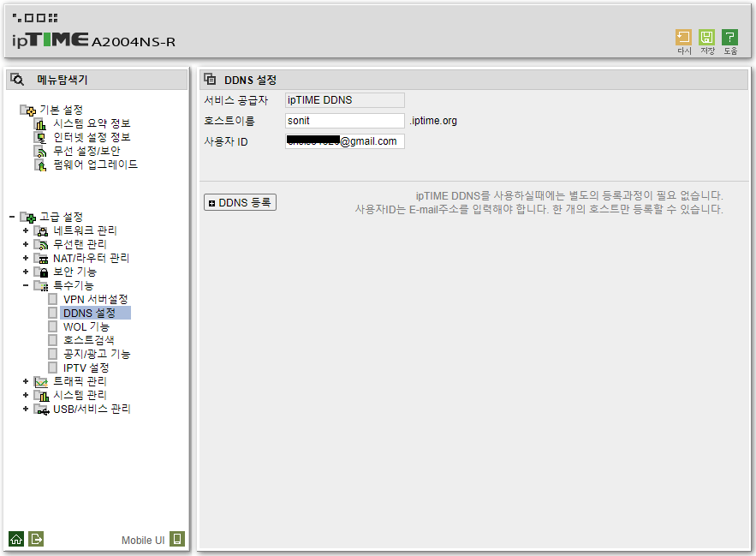Select IPTV 설정 in the tree

[86, 368]
